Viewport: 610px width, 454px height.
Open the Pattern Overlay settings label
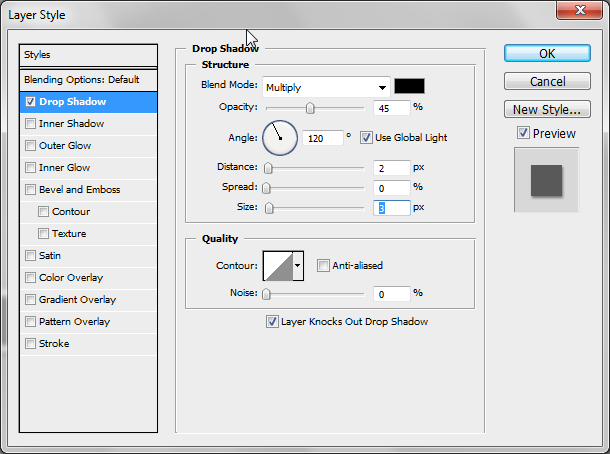click(x=75, y=322)
